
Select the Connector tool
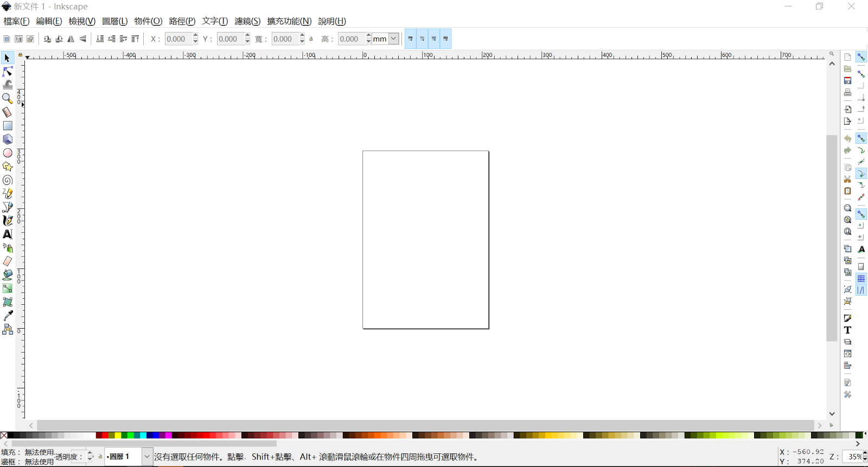coord(7,329)
